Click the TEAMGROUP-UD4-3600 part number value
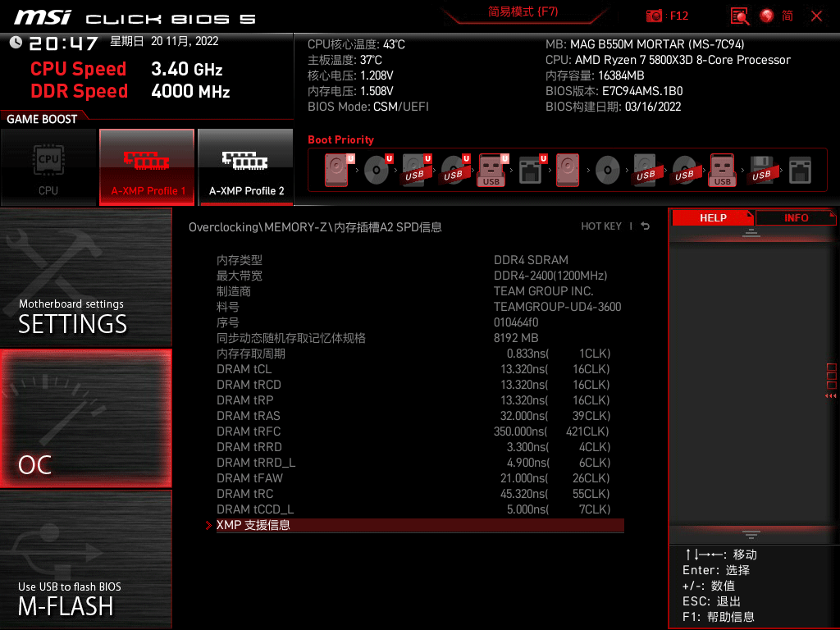 click(557, 307)
